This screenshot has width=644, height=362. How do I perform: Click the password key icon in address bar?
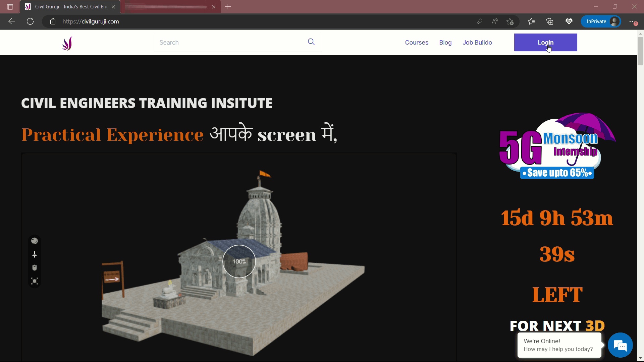click(479, 21)
